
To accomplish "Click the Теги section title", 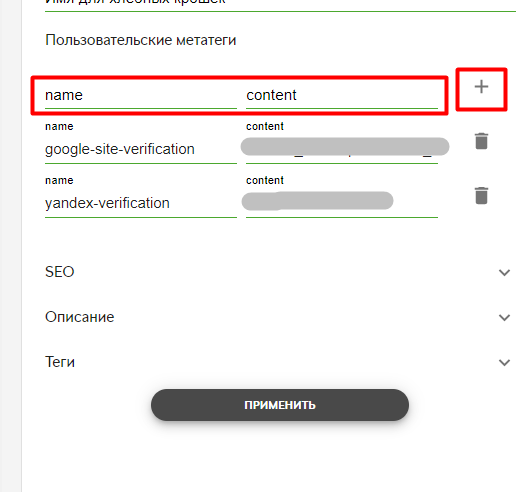I will pos(60,362).
